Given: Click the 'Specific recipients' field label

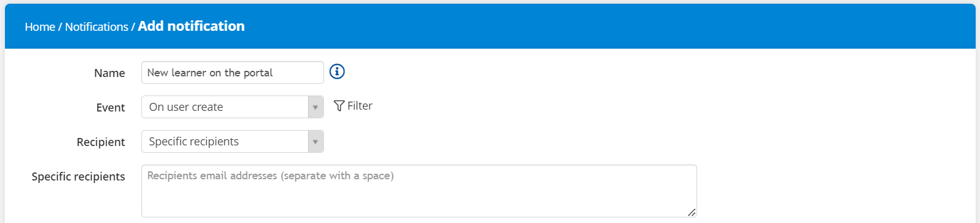Looking at the screenshot, I should (x=78, y=177).
